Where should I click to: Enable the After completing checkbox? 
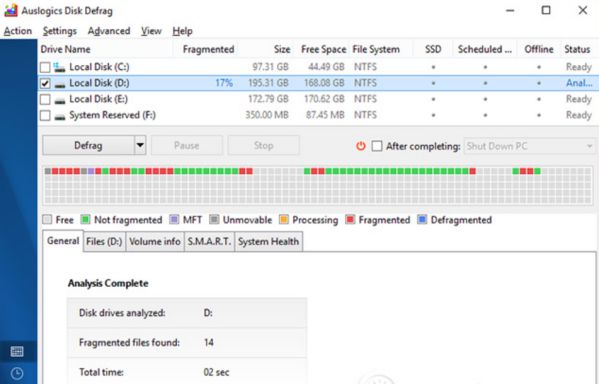click(x=377, y=146)
